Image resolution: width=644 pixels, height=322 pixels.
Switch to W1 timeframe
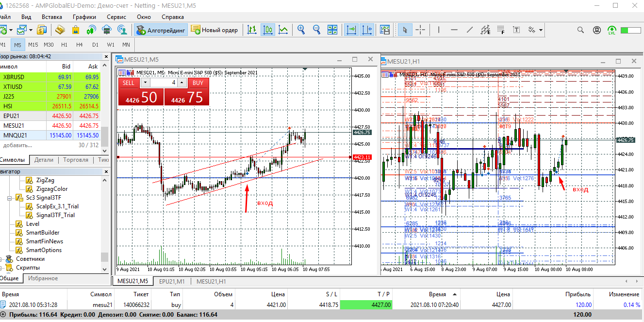tap(111, 45)
